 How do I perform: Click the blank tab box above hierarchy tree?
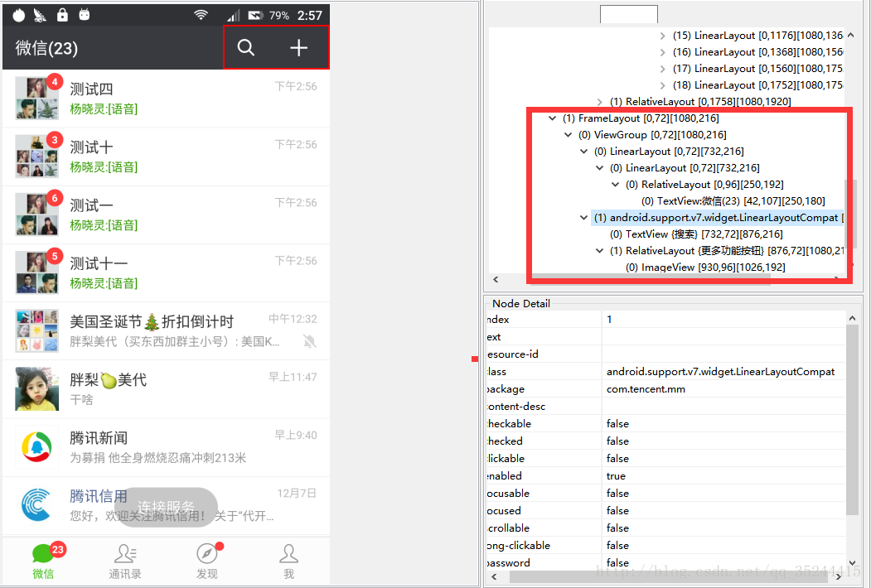pos(629,14)
